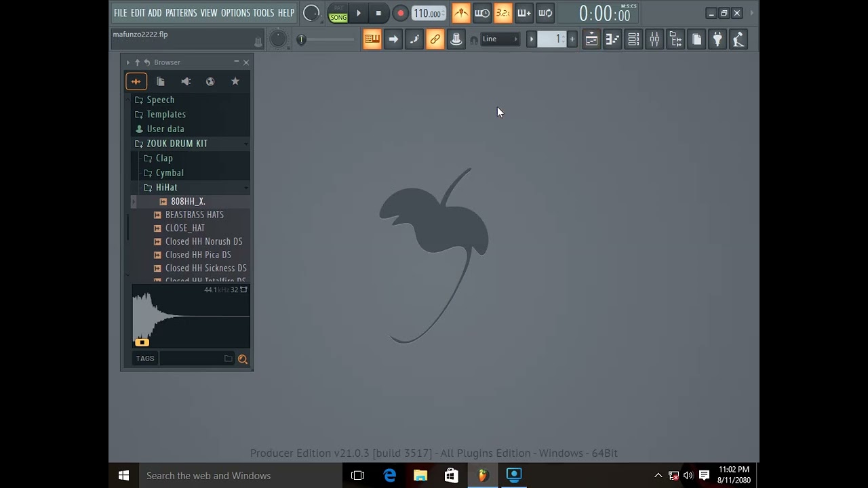Click the plug icon in the toolbar
Screen dimensions: 868x488
click(717, 39)
